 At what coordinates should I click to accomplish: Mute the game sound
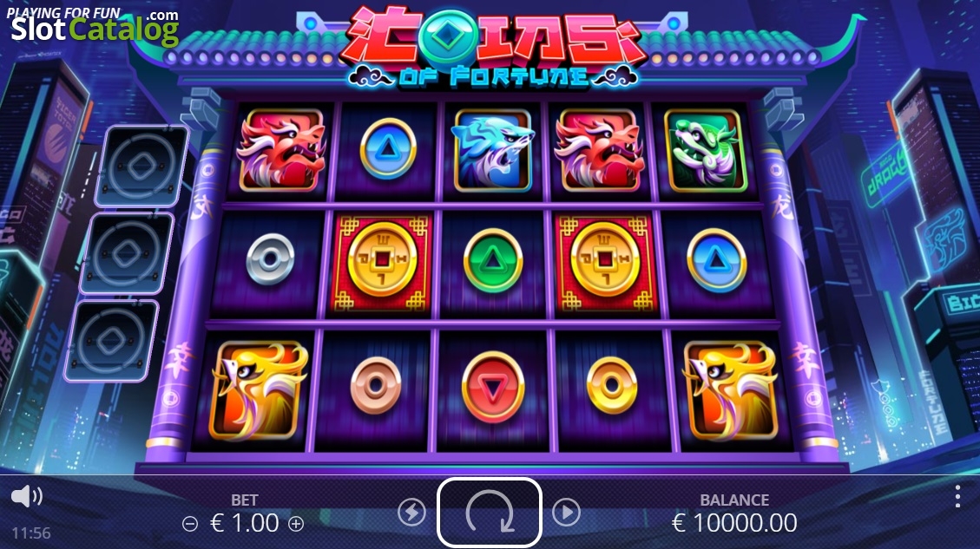point(27,497)
